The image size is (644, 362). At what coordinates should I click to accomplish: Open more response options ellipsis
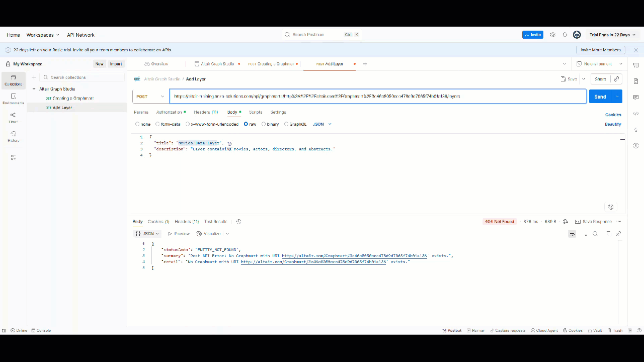(619, 221)
